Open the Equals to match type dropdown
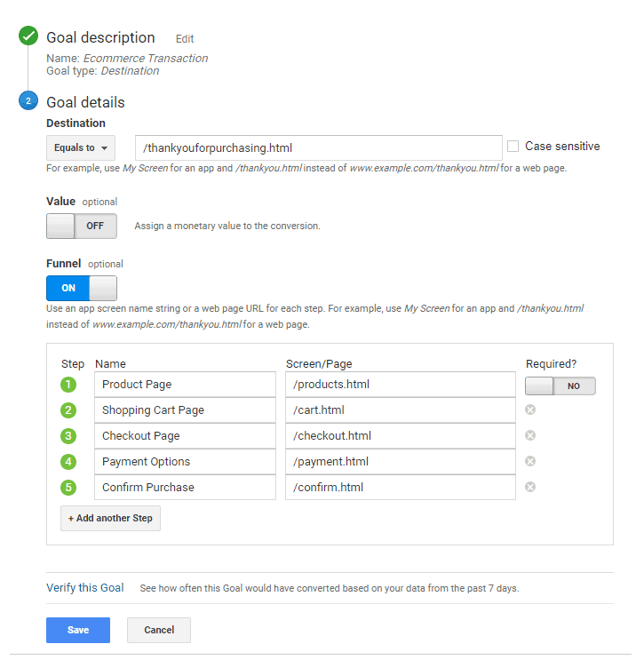 point(81,147)
